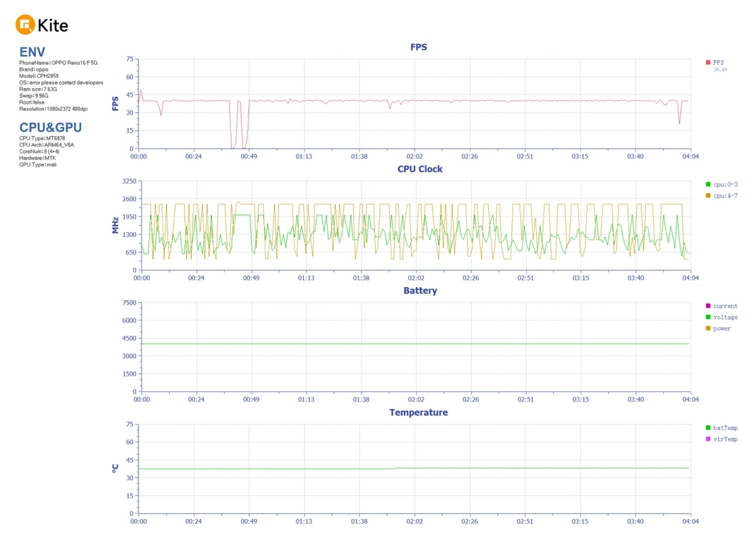Toggle the FPS series legend swatch

click(708, 62)
